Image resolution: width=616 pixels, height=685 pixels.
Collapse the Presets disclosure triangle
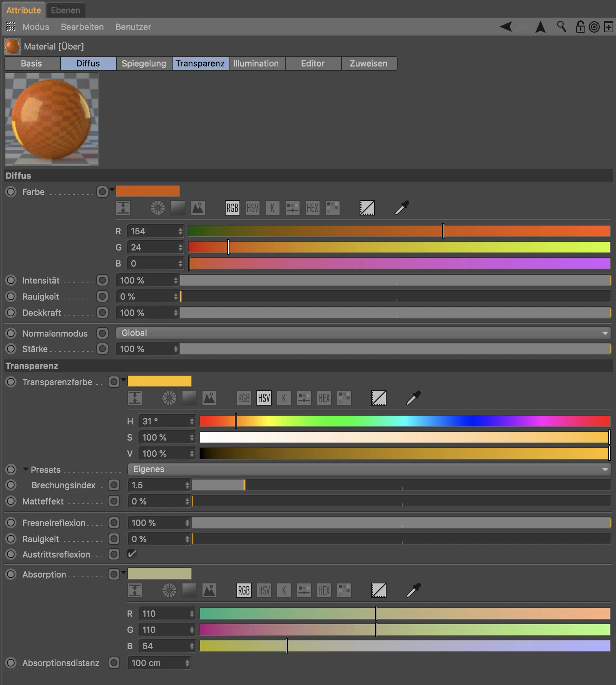coord(26,469)
